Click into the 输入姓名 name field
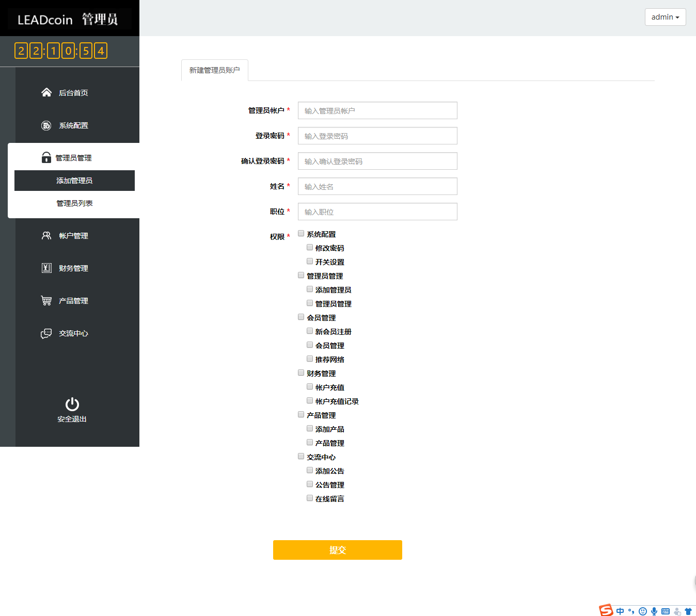Image resolution: width=696 pixels, height=616 pixels. click(x=377, y=186)
